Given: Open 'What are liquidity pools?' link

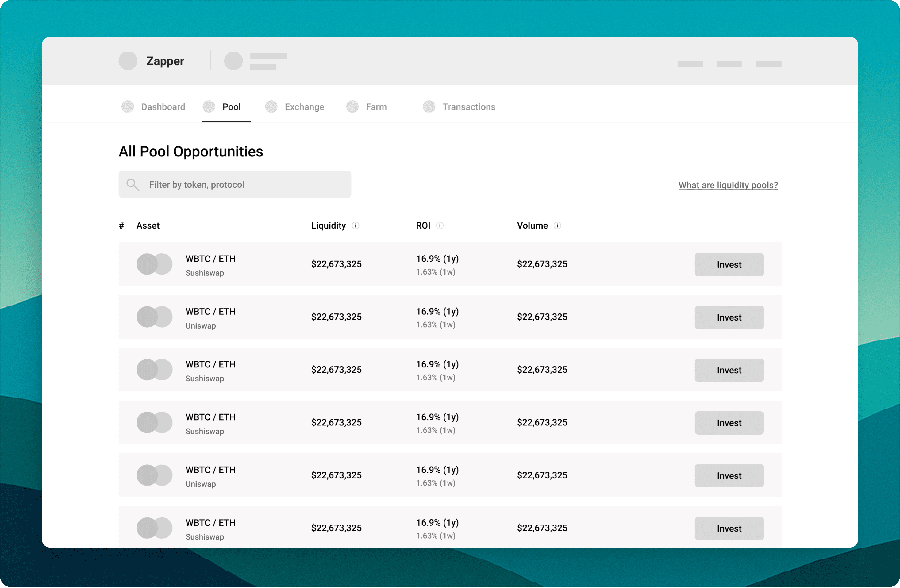Looking at the screenshot, I should 728,185.
